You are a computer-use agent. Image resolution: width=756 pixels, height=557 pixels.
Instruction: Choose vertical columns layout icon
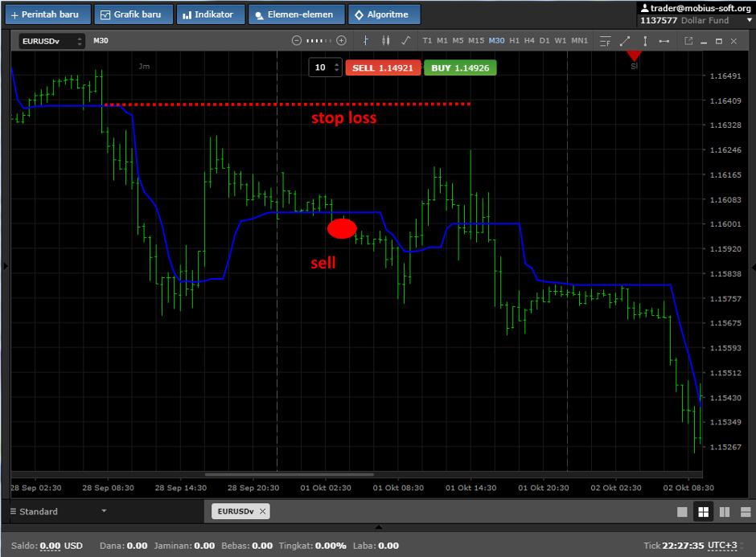(725, 512)
